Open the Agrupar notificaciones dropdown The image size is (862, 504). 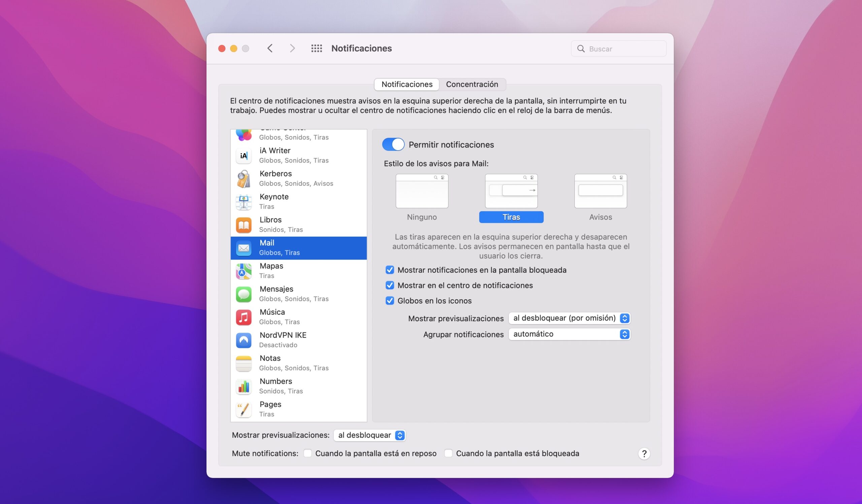click(x=569, y=334)
